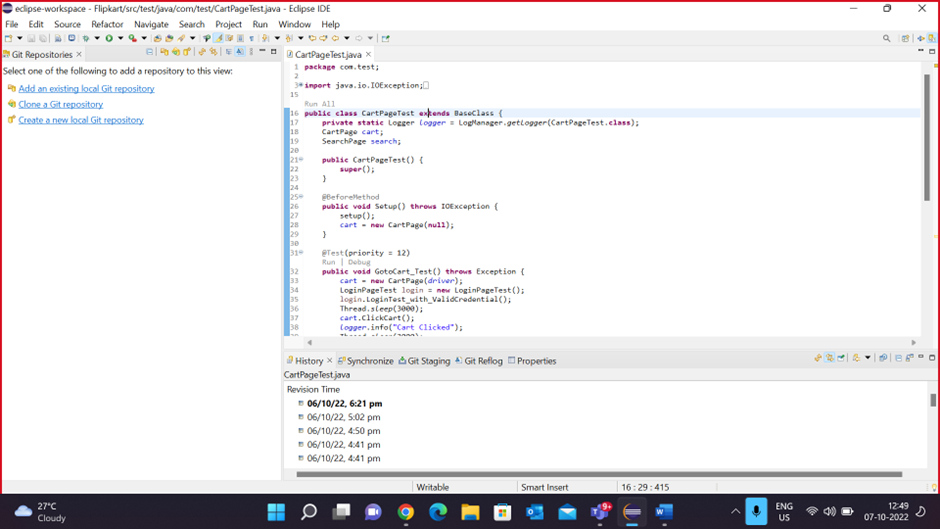Open the Refactor menu
The width and height of the screenshot is (940, 529).
(x=107, y=24)
